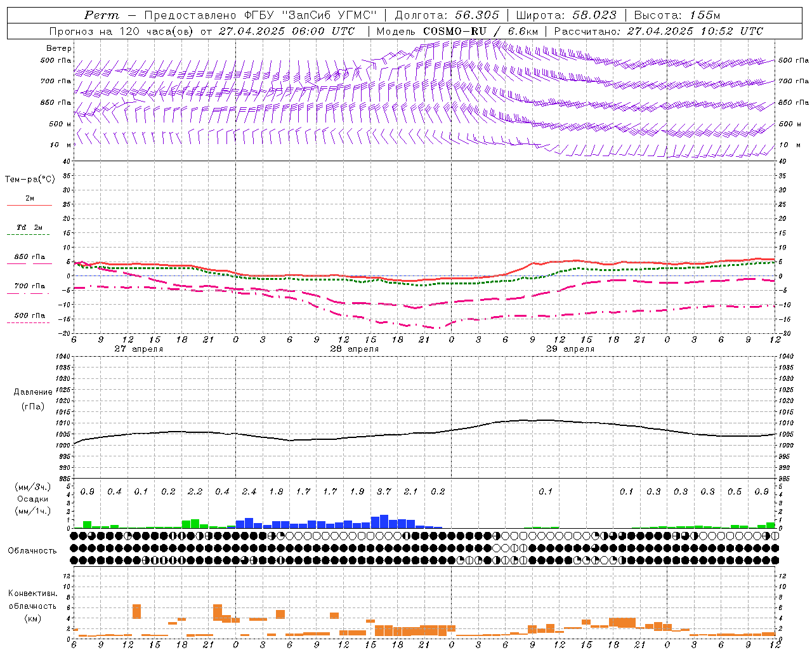Click the solid line sample under "2м" legend
Image resolution: width=812 pixels, height=650 pixels.
coord(29,206)
